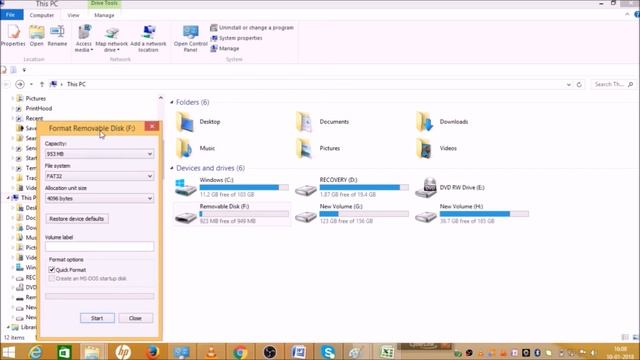This screenshot has width=640, height=360.
Task: Switch to the Computer tab
Action: pyautogui.click(x=42, y=15)
